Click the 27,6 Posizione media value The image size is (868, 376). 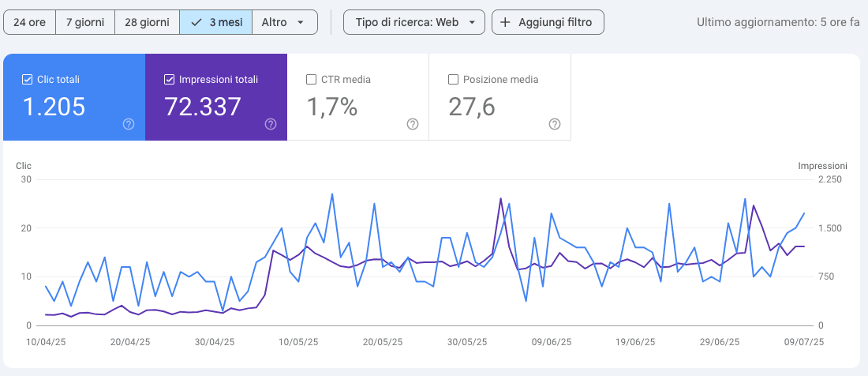click(x=472, y=107)
